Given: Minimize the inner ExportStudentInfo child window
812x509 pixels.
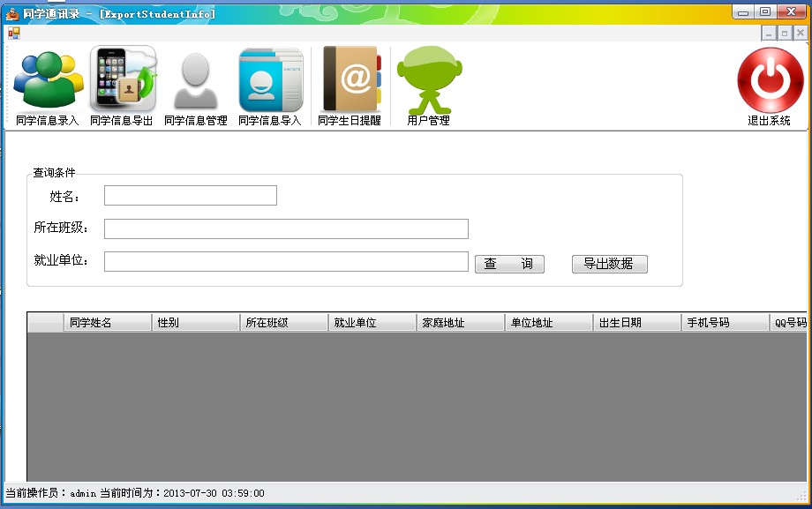Looking at the screenshot, I should coord(769,34).
